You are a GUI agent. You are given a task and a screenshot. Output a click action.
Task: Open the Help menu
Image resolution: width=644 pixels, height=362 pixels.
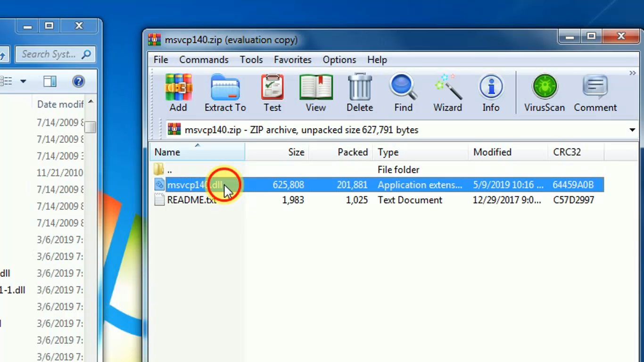pos(377,60)
